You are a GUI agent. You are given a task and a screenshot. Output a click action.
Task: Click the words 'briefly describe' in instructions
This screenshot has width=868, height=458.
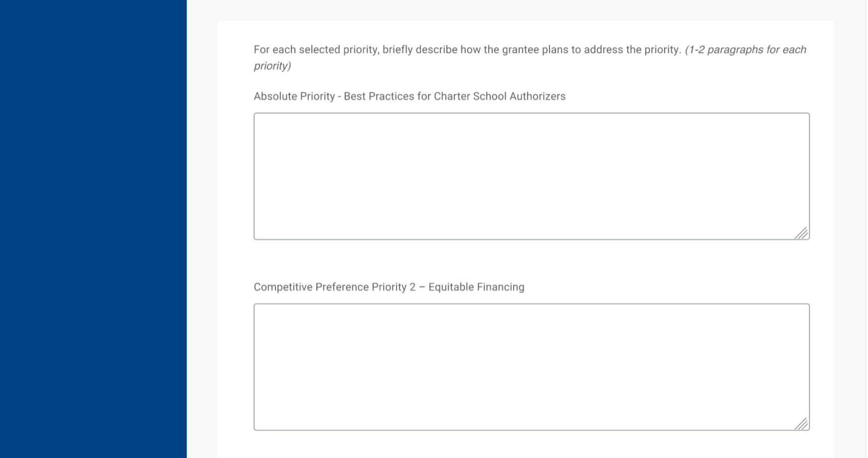point(420,50)
